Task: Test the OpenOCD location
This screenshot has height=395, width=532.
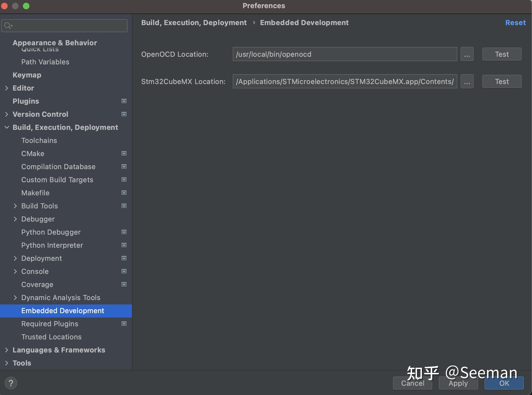Action: [x=502, y=54]
